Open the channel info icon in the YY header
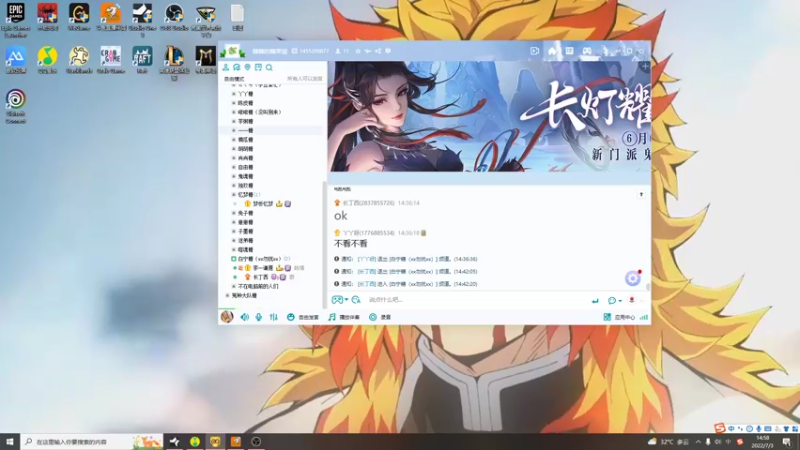 pos(388,51)
